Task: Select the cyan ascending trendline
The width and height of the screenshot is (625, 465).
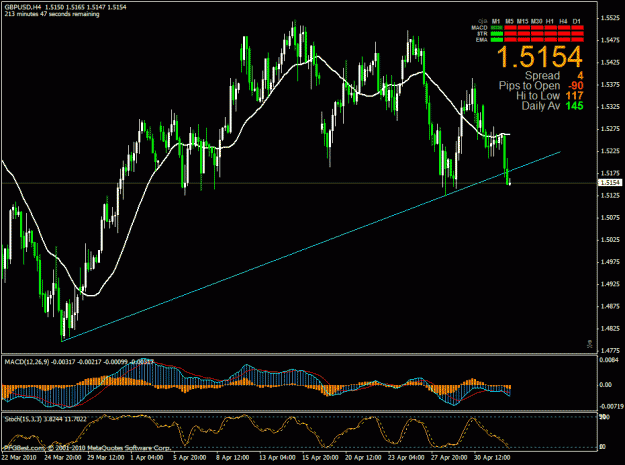Action: pos(311,246)
